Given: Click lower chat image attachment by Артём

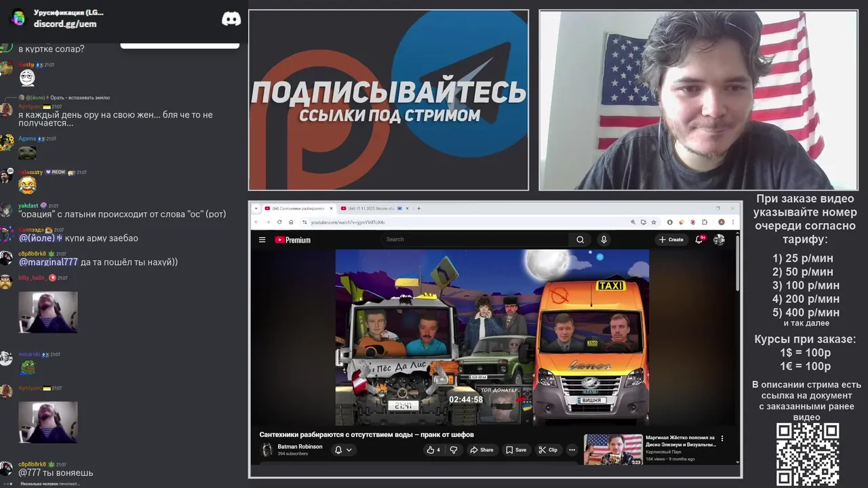Looking at the screenshot, I should tap(48, 422).
